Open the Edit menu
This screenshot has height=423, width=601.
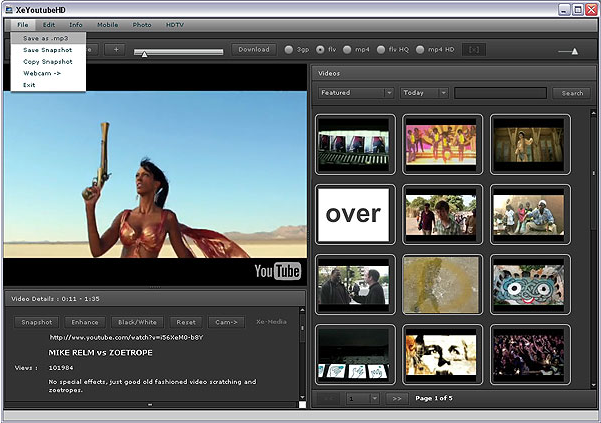point(49,25)
